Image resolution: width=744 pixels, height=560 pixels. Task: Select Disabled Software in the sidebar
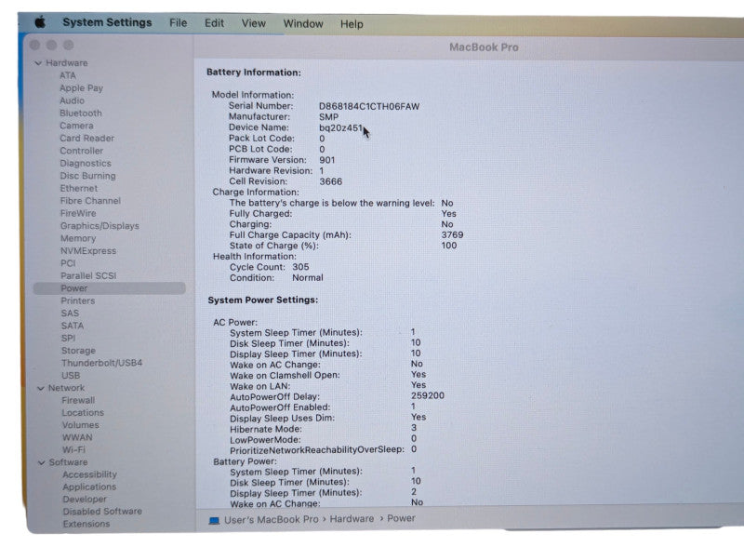click(102, 511)
